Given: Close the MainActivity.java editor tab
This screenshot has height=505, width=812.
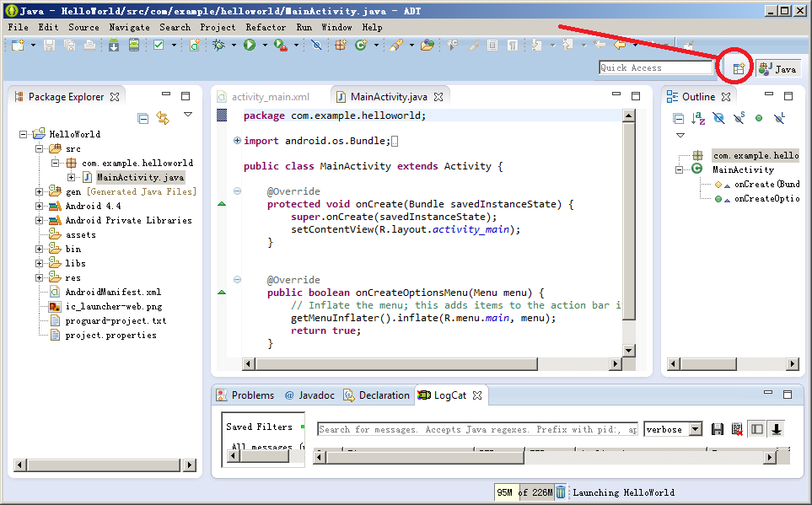Looking at the screenshot, I should tap(438, 97).
